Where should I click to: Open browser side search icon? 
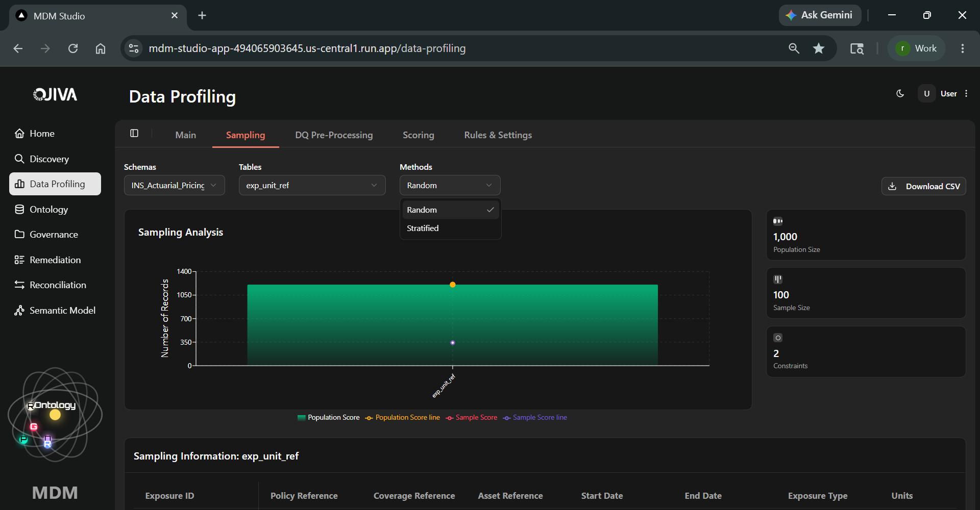point(856,48)
